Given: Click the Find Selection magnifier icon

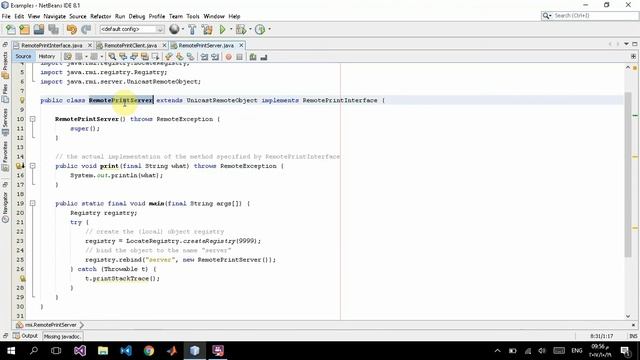Looking at the screenshot, I should 112,57.
